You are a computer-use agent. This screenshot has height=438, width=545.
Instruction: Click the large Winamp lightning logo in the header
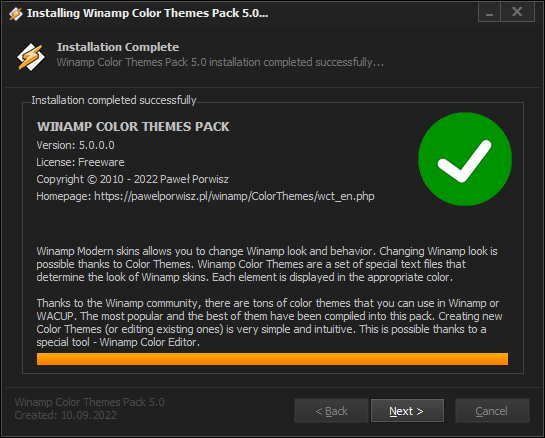click(31, 57)
